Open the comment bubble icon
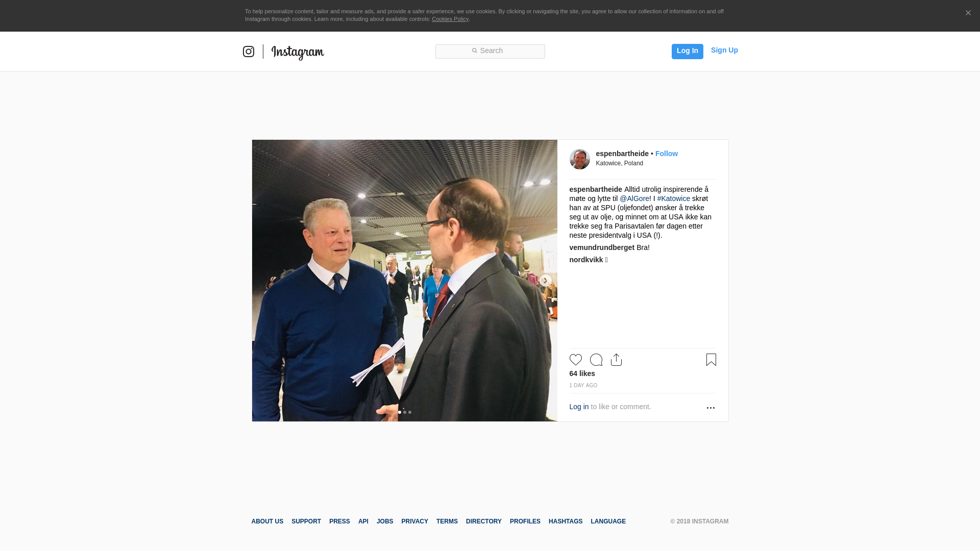The height and width of the screenshot is (551, 980). (x=596, y=360)
